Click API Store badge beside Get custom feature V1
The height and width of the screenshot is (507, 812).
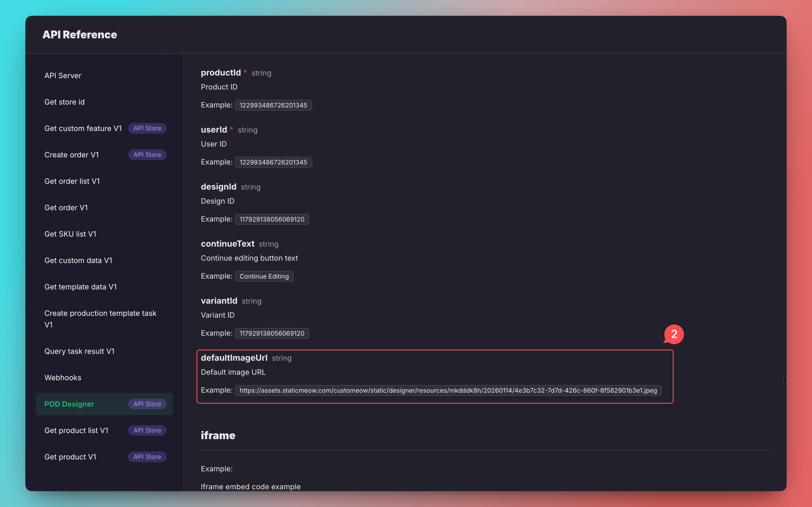[x=147, y=128]
